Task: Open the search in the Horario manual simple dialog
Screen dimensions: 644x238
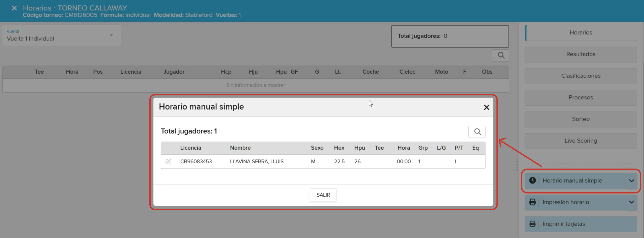Action: [477, 132]
